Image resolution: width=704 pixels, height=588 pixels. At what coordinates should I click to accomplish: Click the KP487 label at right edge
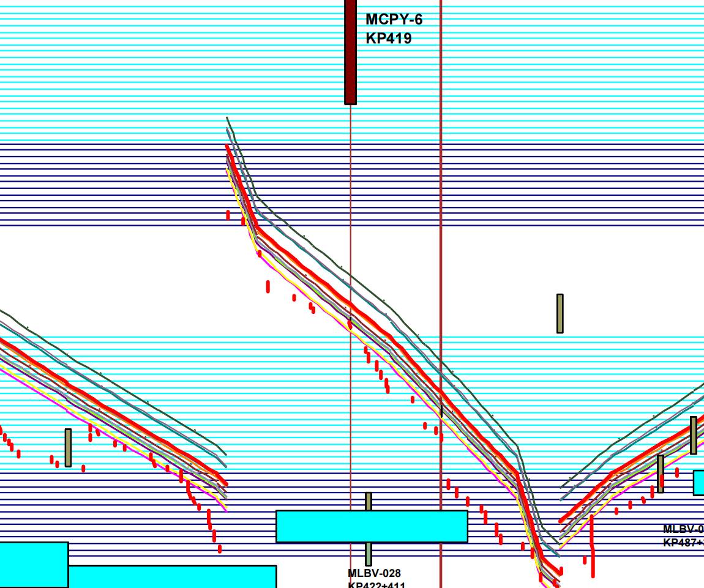(x=683, y=543)
